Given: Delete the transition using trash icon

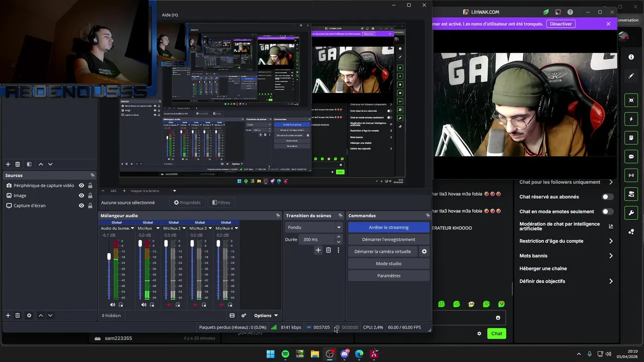Looking at the screenshot, I should (x=329, y=250).
